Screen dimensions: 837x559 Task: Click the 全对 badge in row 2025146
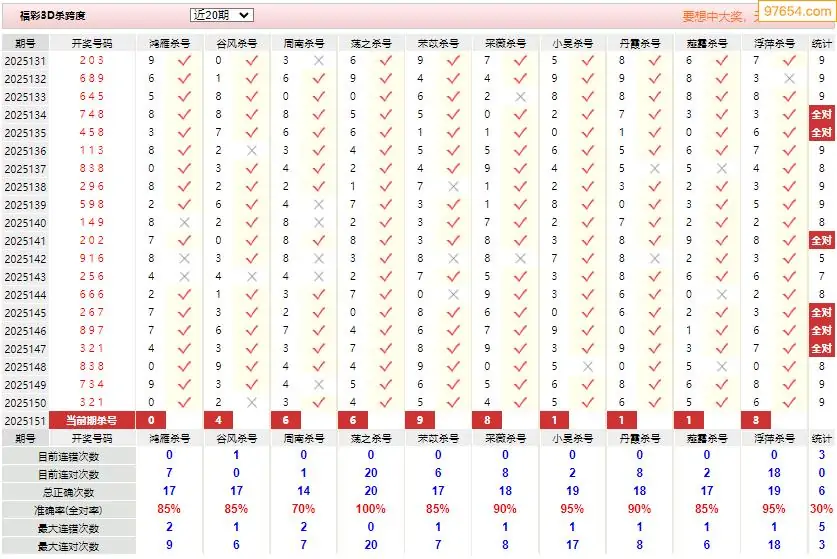point(822,330)
